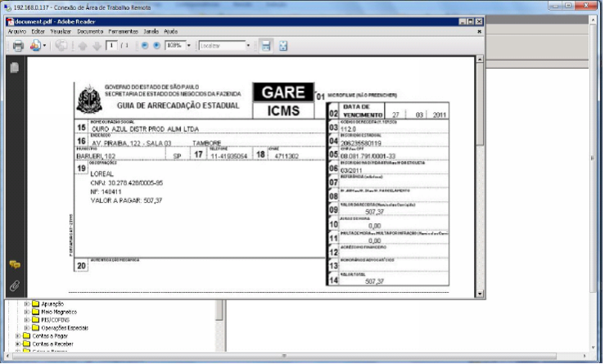The image size is (605, 364).
Task: Click the zoom percentage field showing 108%
Action: tap(175, 46)
